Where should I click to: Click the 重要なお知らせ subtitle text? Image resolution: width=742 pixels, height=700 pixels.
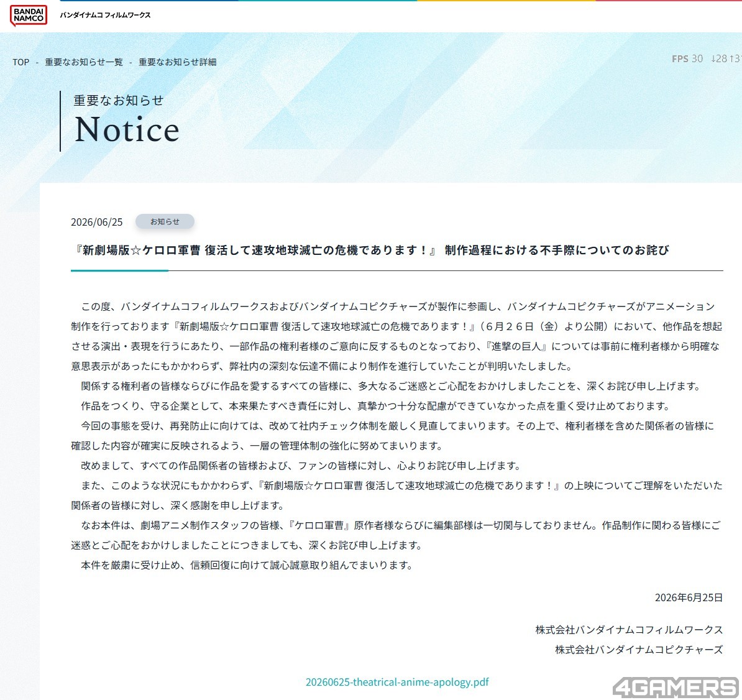pos(118,100)
